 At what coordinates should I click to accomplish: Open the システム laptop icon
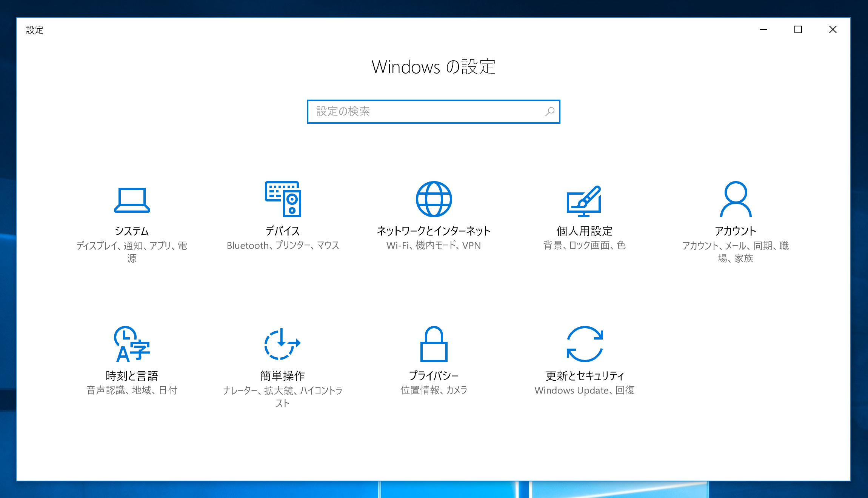tap(132, 200)
